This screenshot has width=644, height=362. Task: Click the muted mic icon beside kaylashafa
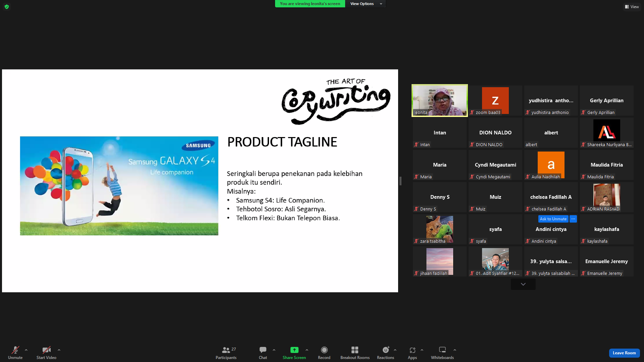click(x=583, y=241)
